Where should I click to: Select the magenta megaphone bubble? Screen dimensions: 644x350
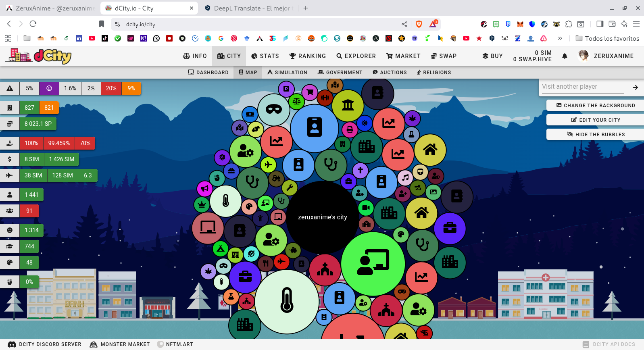click(x=205, y=188)
